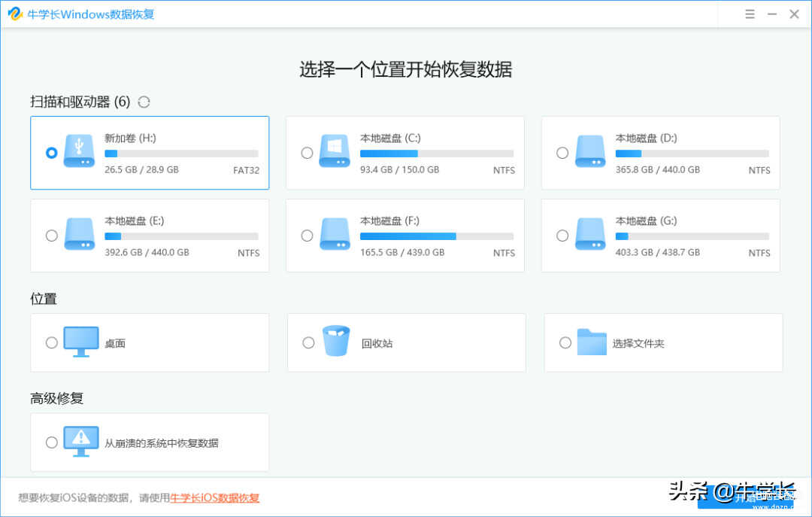812x517 pixels.
Task: Click the C: drive usage bar
Action: (437, 154)
